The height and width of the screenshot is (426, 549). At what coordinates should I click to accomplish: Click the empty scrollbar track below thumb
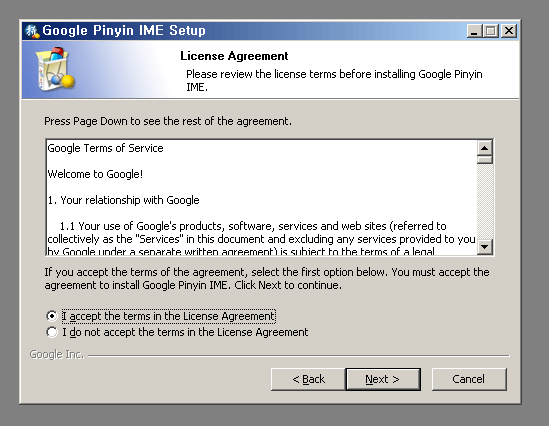pos(485,201)
